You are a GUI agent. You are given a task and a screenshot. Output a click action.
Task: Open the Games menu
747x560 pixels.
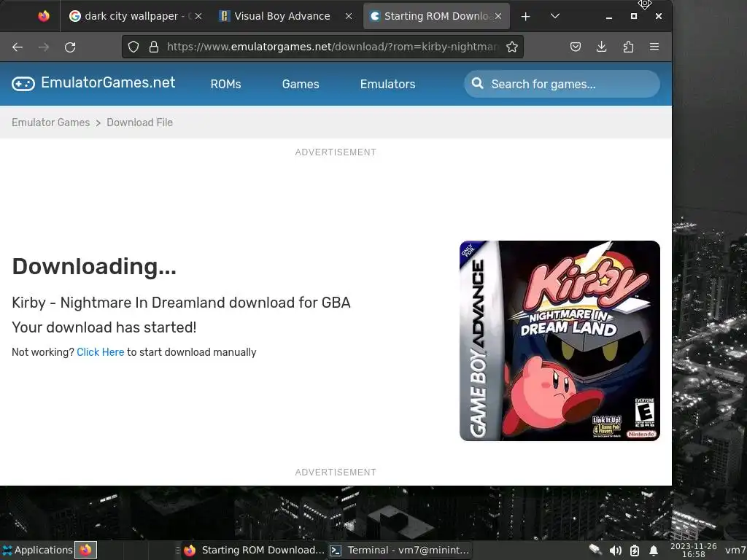point(301,85)
